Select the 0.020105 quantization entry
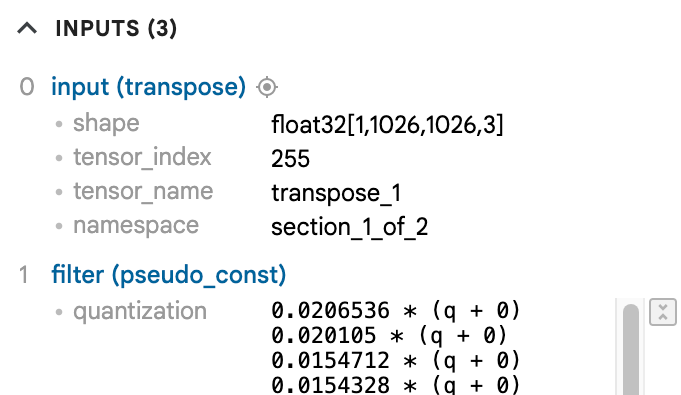The width and height of the screenshot is (681, 395). pos(389,335)
